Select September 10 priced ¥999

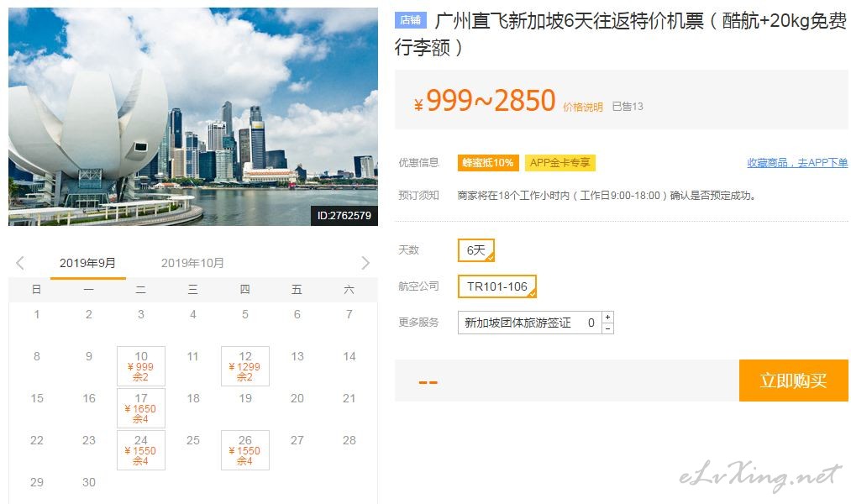pos(141,366)
